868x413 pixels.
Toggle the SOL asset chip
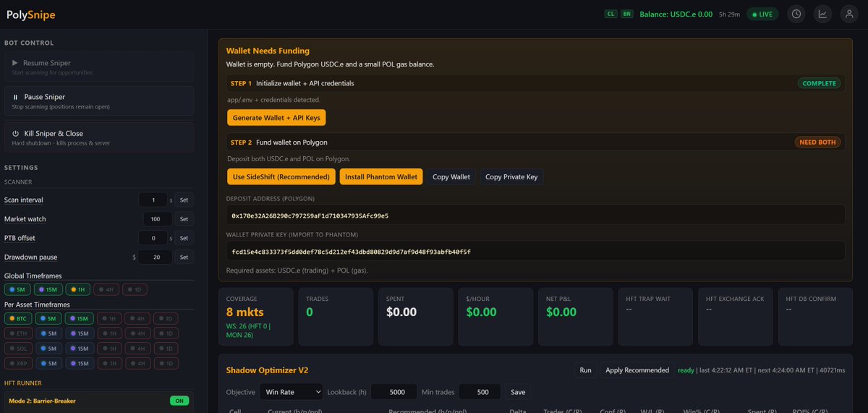click(18, 348)
